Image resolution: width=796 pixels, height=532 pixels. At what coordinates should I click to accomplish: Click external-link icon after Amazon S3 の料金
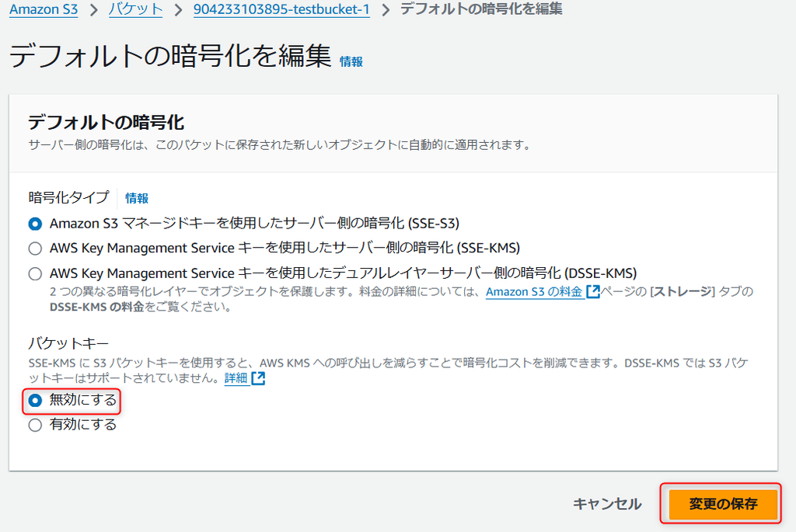tap(593, 291)
